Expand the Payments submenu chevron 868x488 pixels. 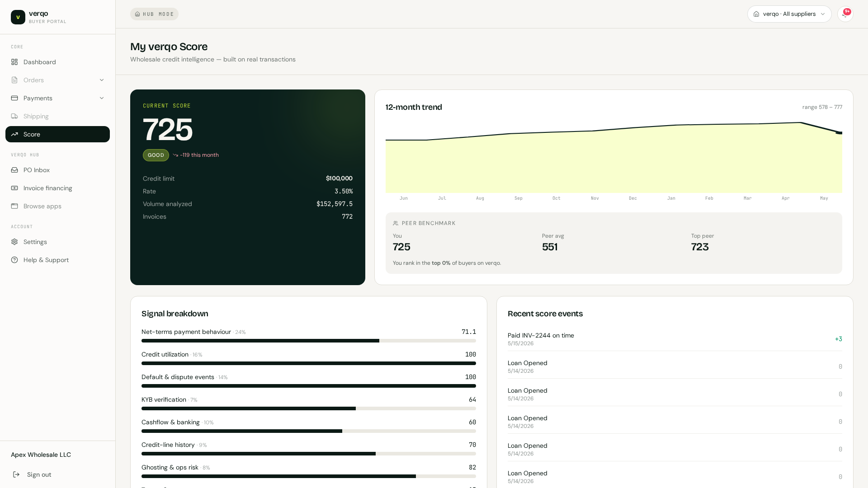pyautogui.click(x=102, y=98)
